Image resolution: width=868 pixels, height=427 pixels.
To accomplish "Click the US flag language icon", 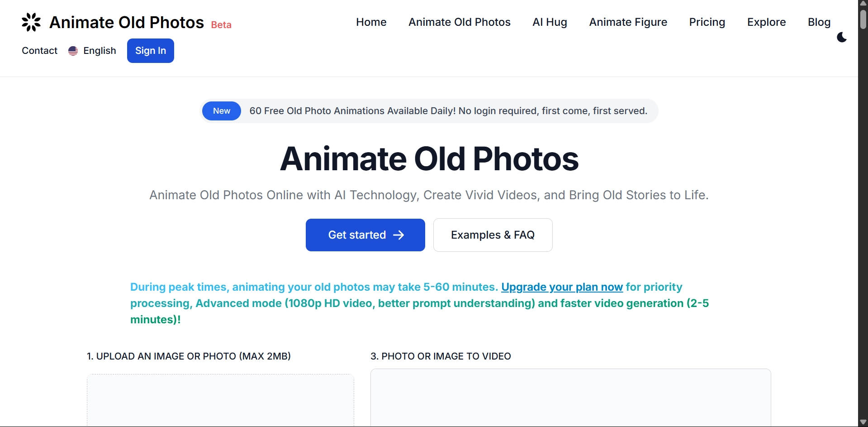I will point(73,51).
